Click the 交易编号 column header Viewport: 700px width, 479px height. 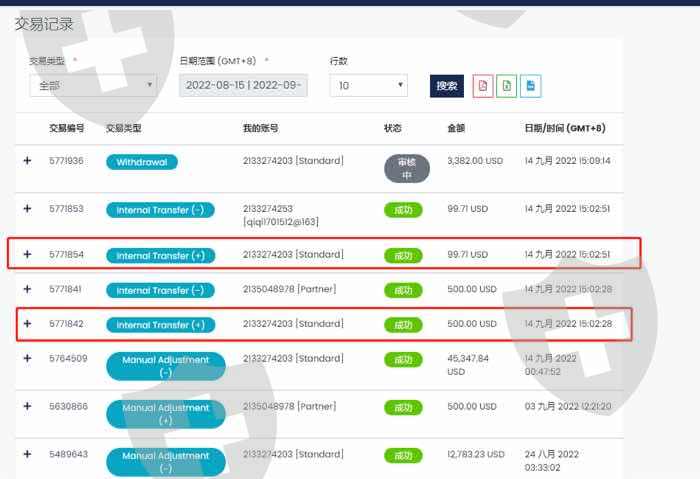click(x=67, y=128)
